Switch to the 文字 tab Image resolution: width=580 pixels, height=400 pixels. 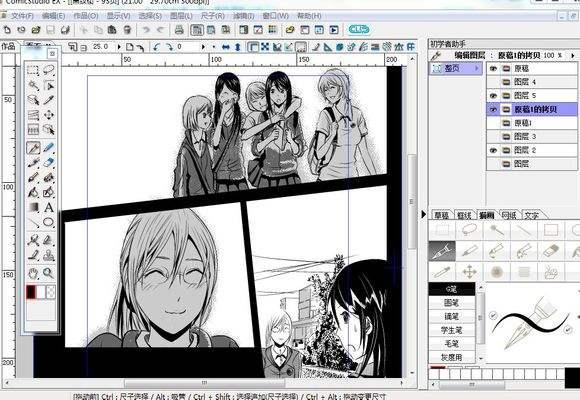click(531, 215)
